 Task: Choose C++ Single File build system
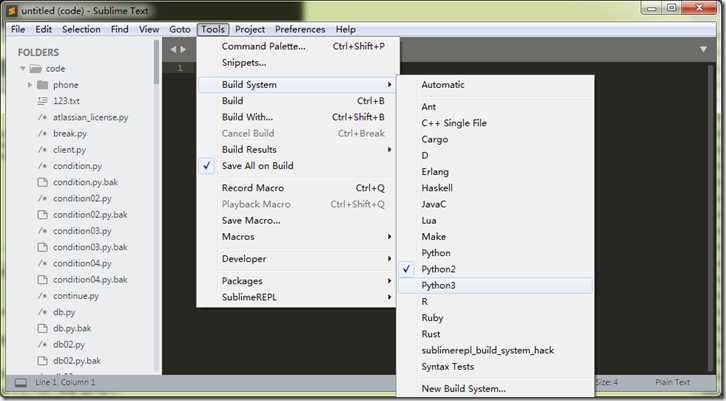click(495, 123)
